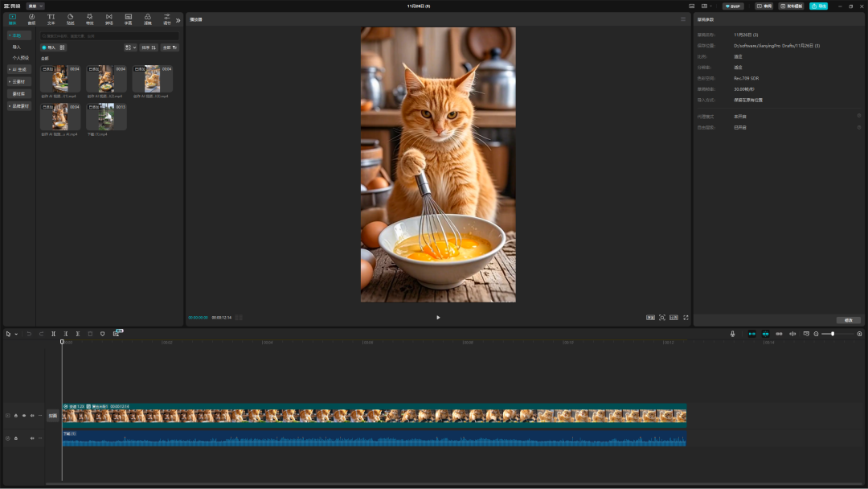This screenshot has height=489, width=868.
Task: Switch to the Text (文本) tab
Action: tap(51, 18)
